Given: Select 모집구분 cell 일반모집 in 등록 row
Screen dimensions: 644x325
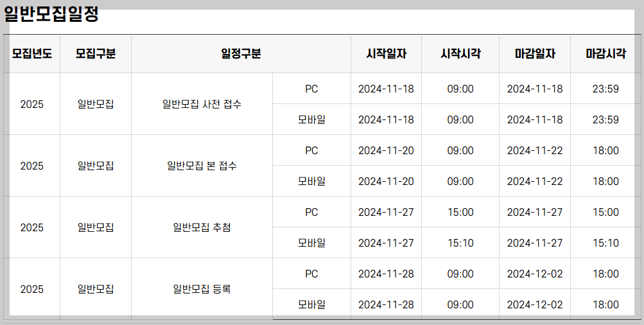Looking at the screenshot, I should pyautogui.click(x=96, y=289).
